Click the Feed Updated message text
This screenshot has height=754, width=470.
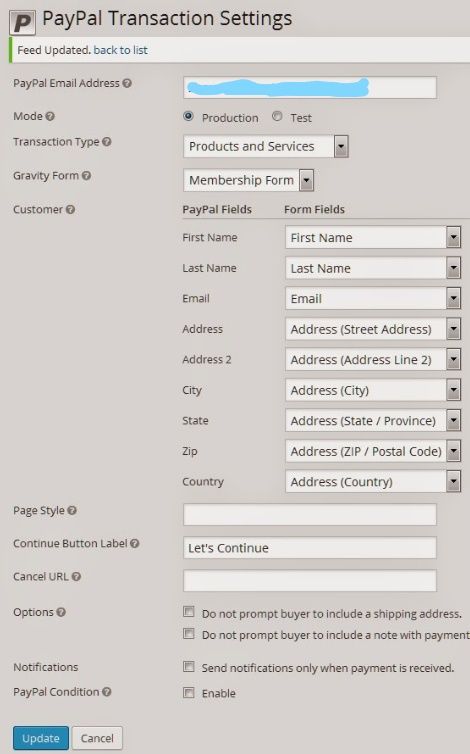coord(54,50)
